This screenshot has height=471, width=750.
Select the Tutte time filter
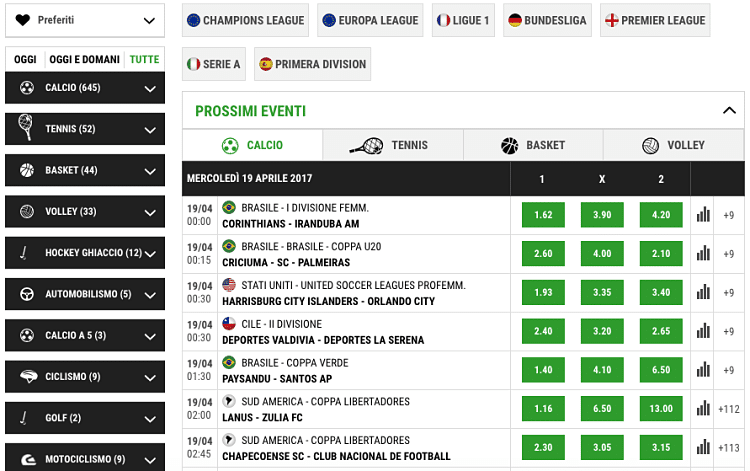pos(144,60)
